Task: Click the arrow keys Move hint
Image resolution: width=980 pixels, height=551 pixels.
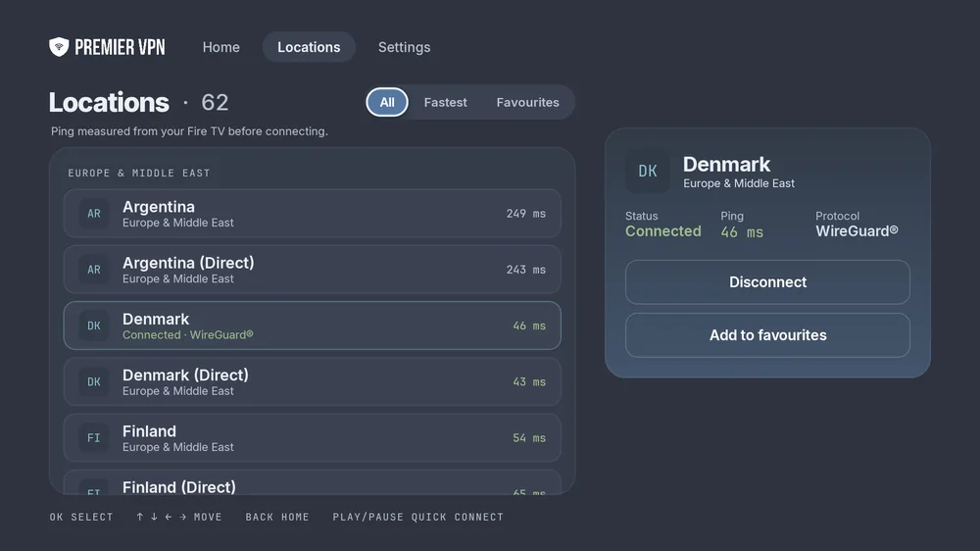Action: pyautogui.click(x=178, y=517)
